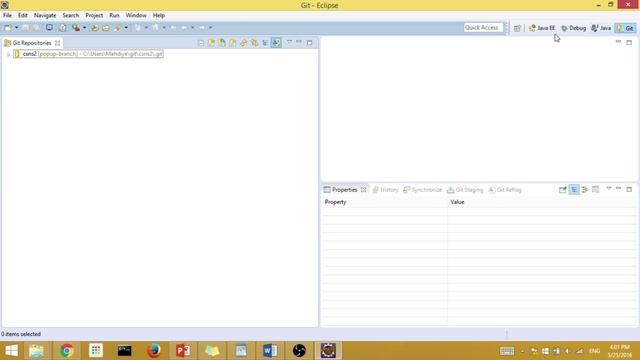Screen dimensions: 640x360
Task: Open the Project menu
Action: [94, 15]
